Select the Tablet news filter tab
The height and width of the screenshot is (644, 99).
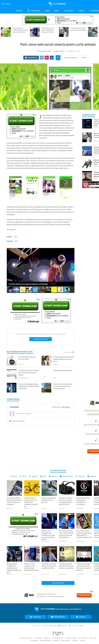23,476
